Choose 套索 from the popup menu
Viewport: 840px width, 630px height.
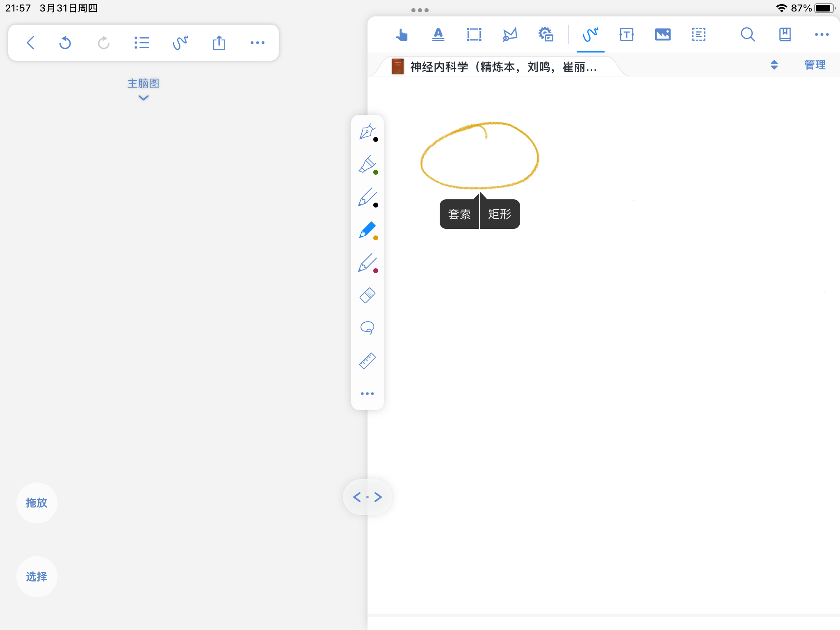pos(459,214)
